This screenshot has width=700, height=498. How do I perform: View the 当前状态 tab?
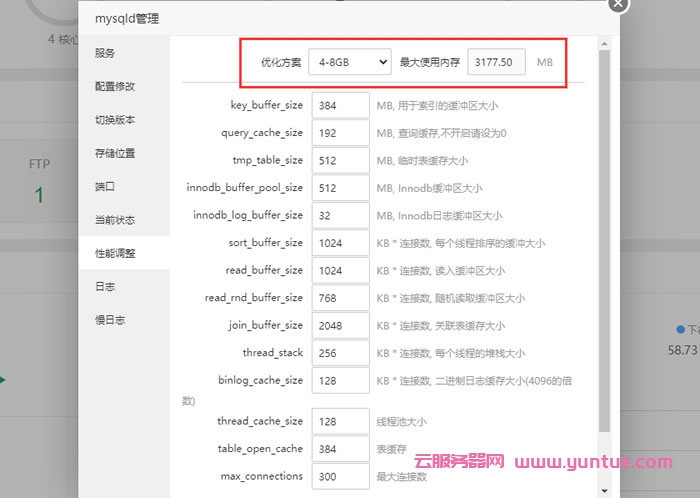coord(115,220)
